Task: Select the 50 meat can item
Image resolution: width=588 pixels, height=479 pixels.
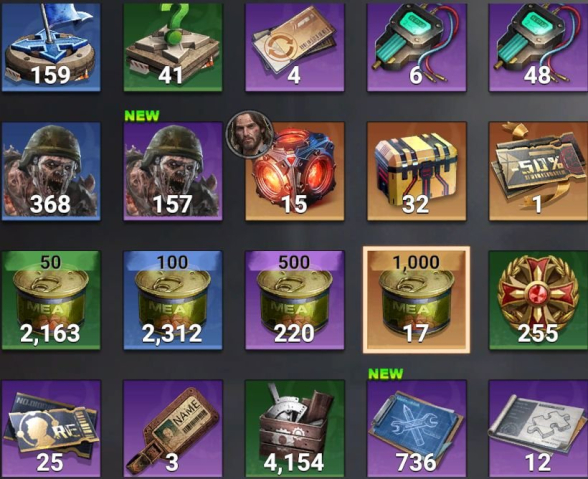Action: coord(51,300)
